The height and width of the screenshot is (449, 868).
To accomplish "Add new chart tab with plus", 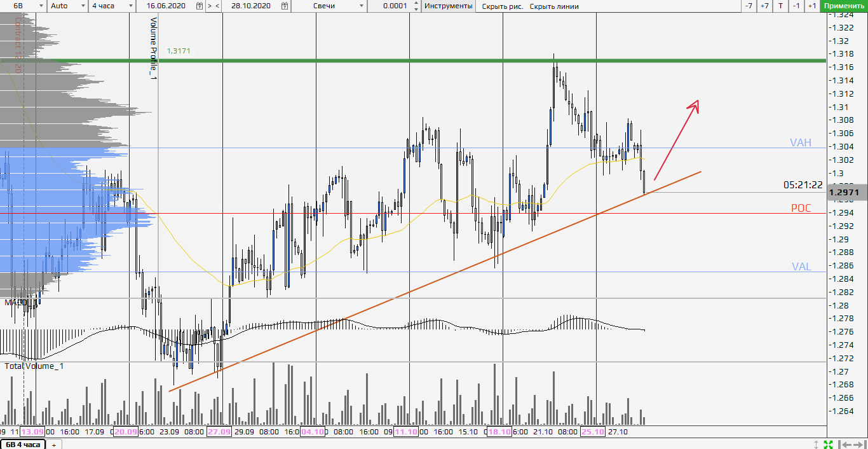I will [53, 445].
